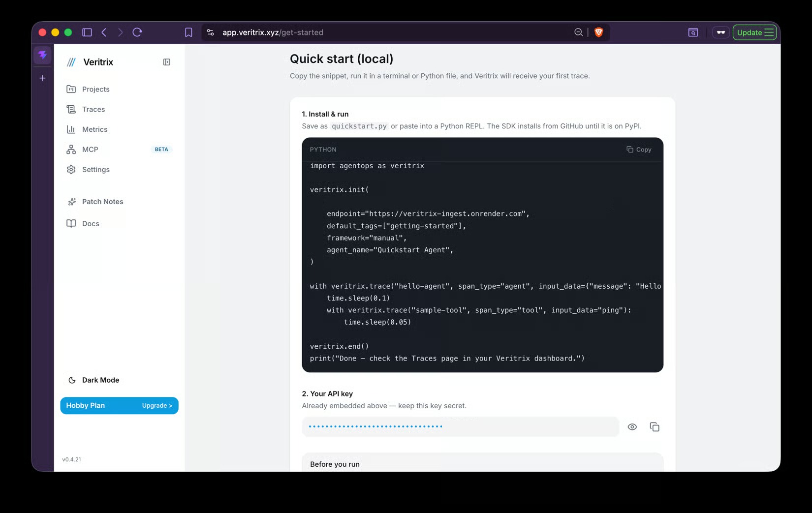Click the browser forward arrow
Image resolution: width=812 pixels, height=513 pixels.
tap(120, 32)
